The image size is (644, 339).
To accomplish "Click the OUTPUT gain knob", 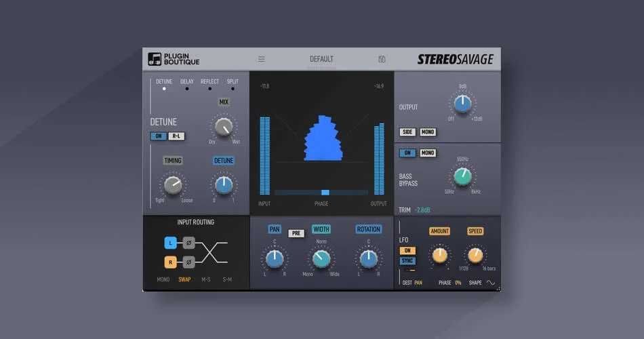I will 462,104.
